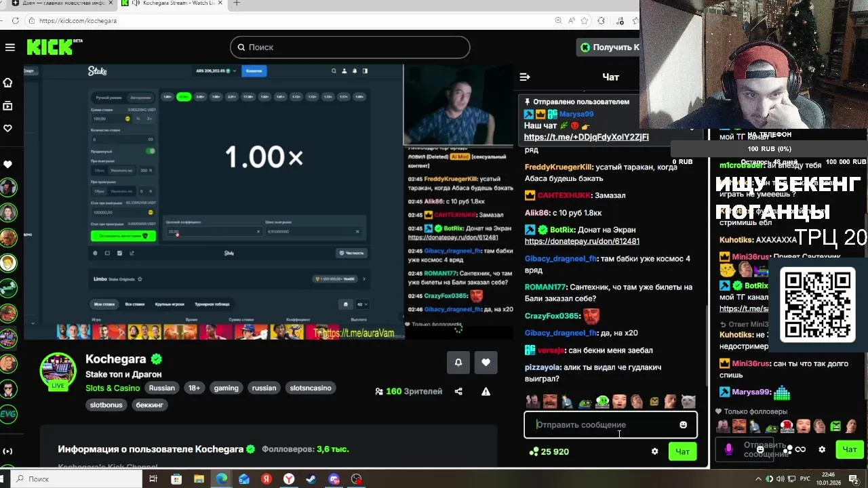Click the Отправить сообщение chat input
This screenshot has width=868, height=488.
610,425
